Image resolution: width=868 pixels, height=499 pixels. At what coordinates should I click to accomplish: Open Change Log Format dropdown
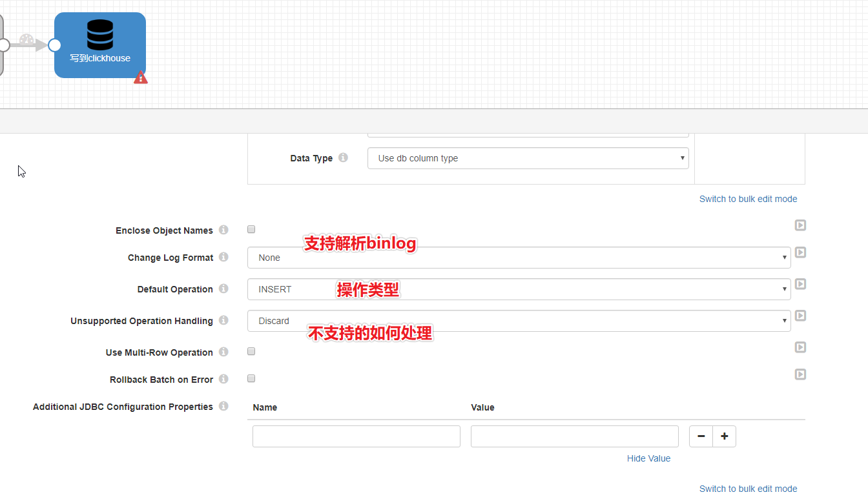pos(519,258)
